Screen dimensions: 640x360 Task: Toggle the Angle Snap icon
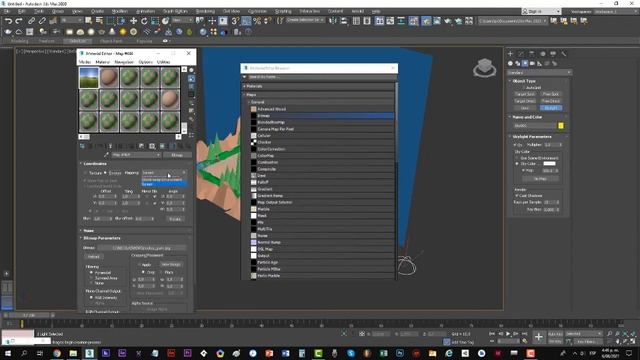[246, 20]
